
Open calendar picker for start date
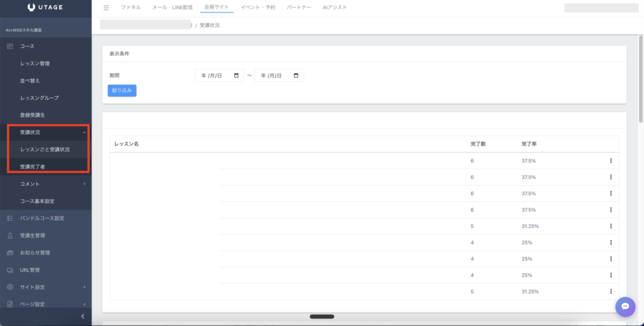pos(236,76)
